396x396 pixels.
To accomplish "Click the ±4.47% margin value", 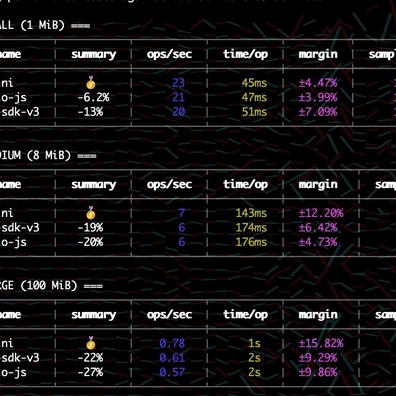I will click(318, 83).
